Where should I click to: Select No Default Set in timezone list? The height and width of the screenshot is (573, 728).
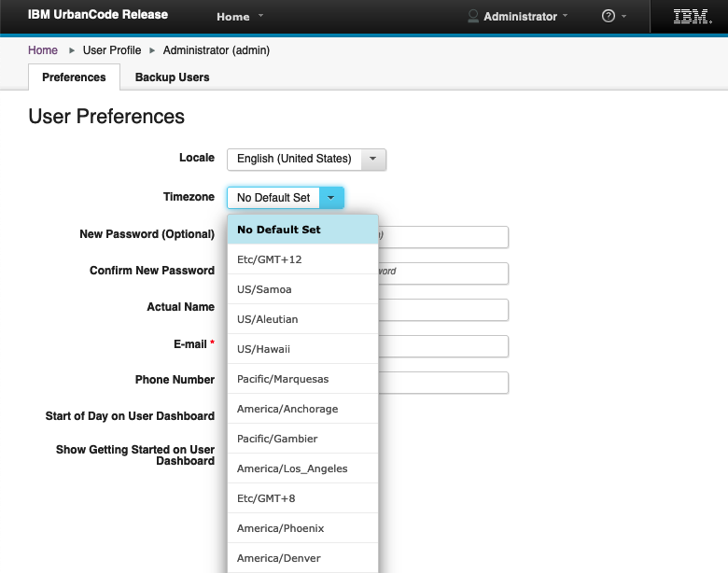point(302,230)
